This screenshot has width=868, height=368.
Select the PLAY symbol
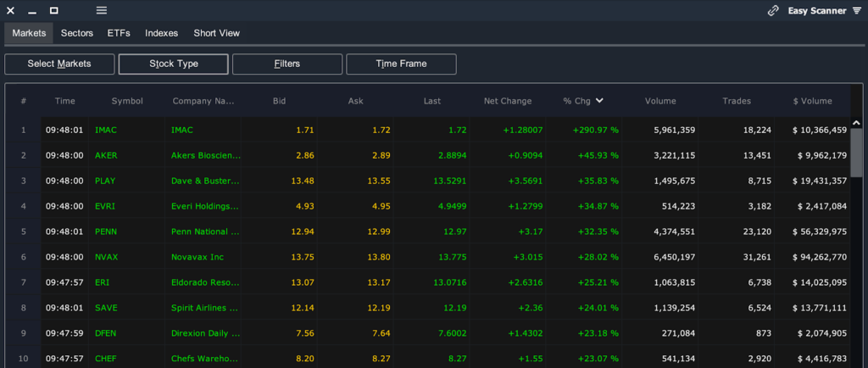[x=105, y=181]
